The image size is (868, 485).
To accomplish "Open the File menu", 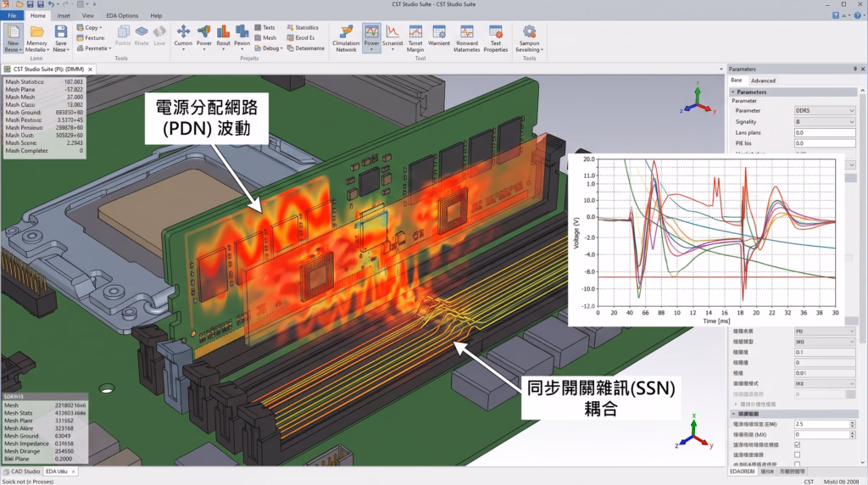I will tap(12, 15).
